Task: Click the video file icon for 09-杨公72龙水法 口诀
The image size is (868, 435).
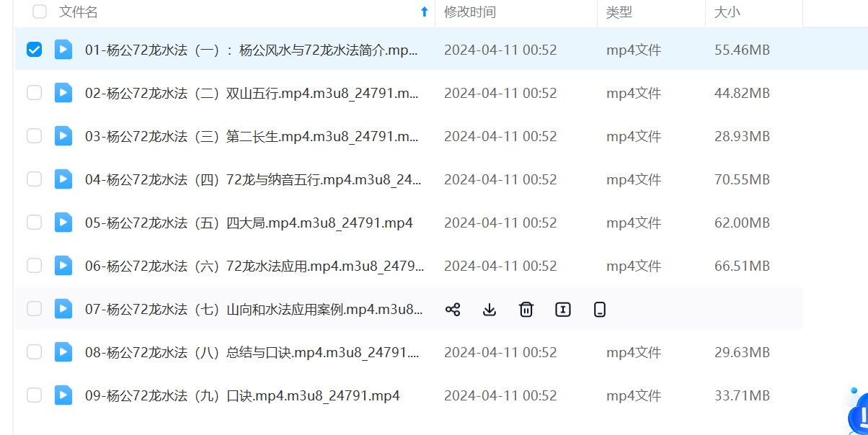Action: click(x=63, y=395)
